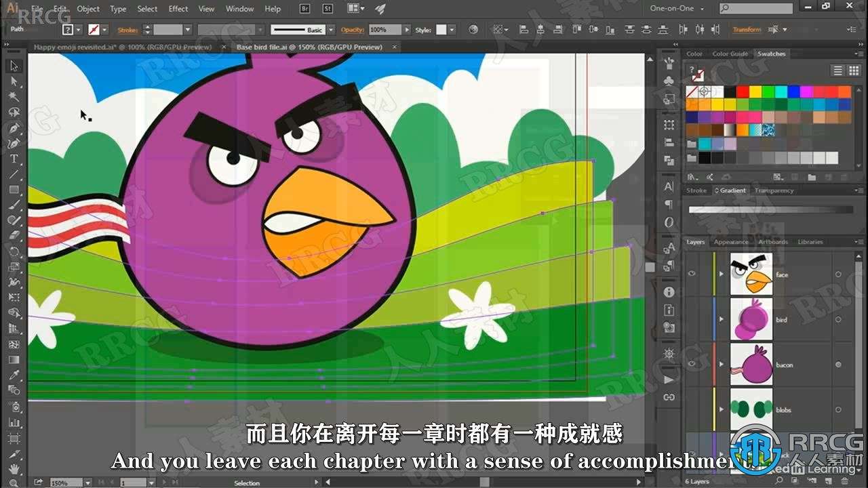Hide the face layer
This screenshot has width=868, height=488.
pyautogui.click(x=692, y=274)
